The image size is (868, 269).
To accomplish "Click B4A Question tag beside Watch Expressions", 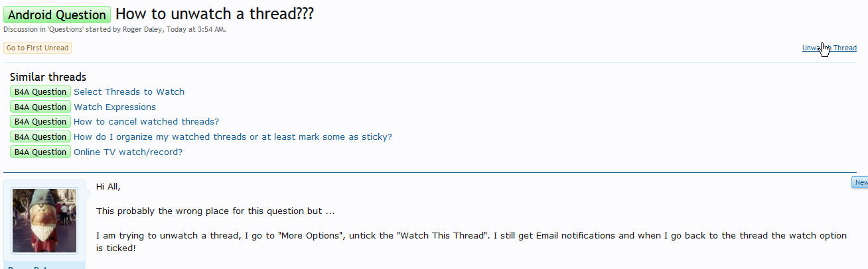I will 40,107.
